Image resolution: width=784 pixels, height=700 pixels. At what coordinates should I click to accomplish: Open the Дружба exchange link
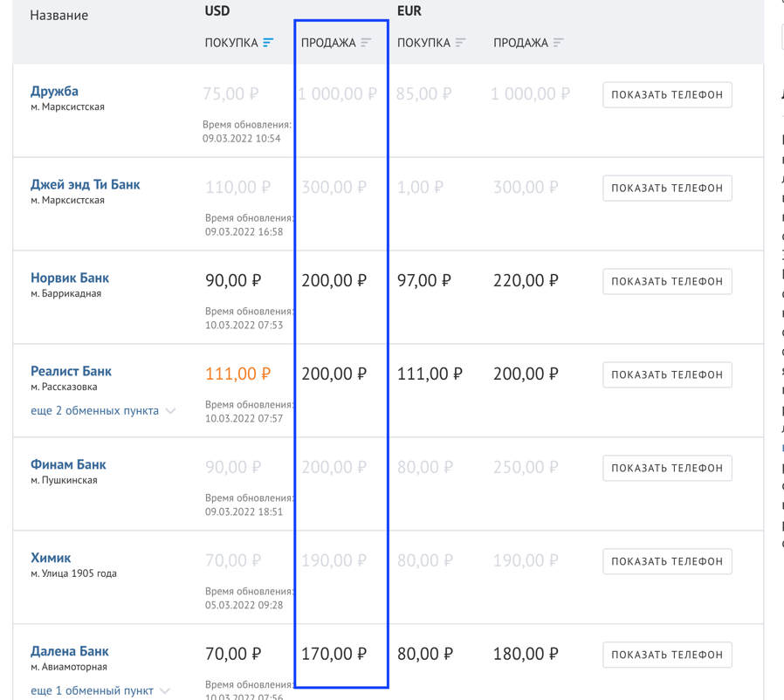54,91
